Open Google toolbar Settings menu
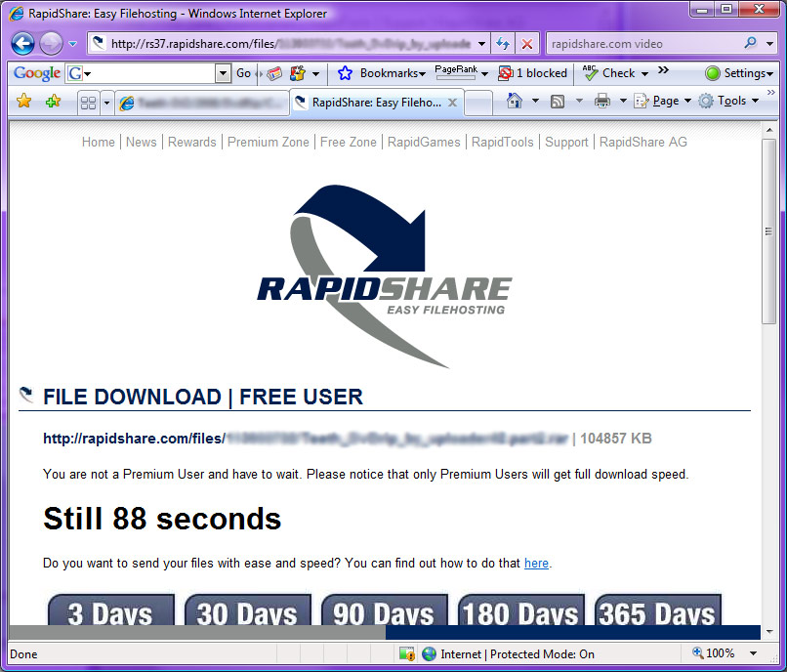The image size is (787, 672). pos(739,73)
